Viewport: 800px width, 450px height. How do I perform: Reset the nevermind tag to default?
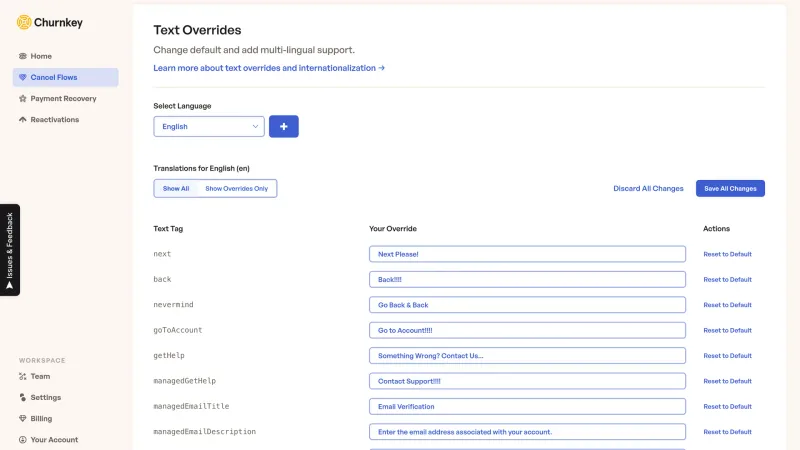click(727, 305)
